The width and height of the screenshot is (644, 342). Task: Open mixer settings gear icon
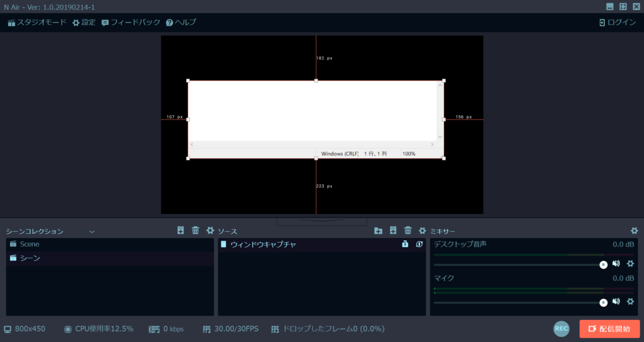coord(634,231)
